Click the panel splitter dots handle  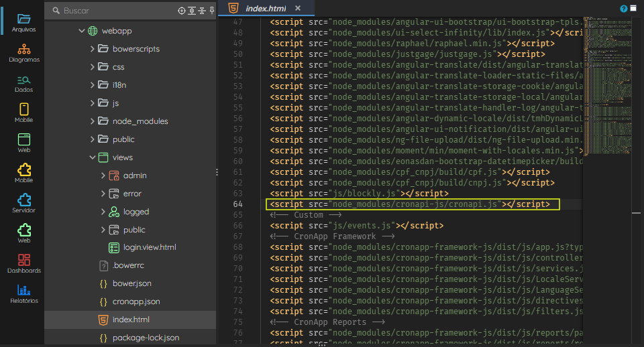[217, 172]
